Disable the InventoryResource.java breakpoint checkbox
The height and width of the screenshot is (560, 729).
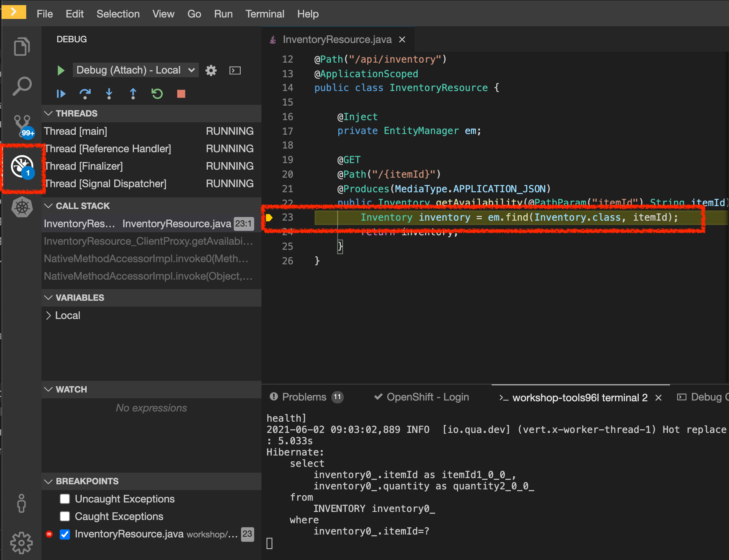65,534
